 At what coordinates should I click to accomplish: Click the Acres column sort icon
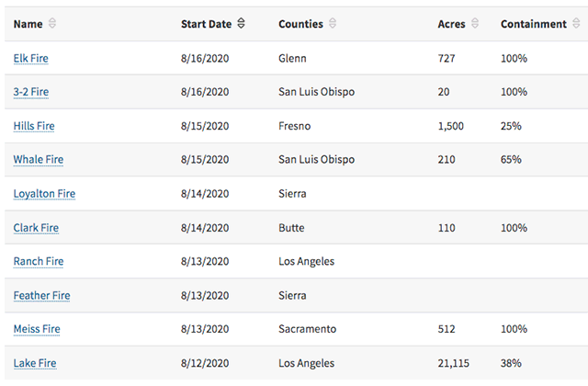[x=473, y=24]
